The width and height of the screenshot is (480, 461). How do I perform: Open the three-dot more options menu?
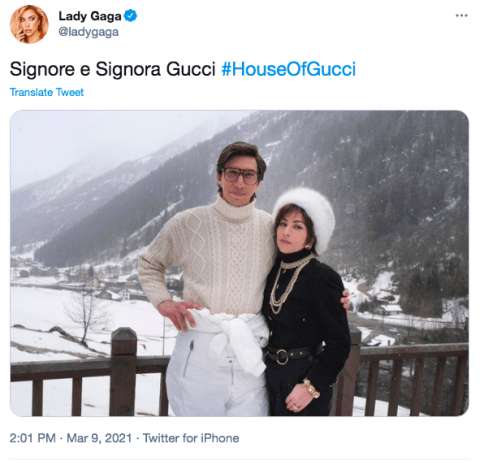point(461,15)
